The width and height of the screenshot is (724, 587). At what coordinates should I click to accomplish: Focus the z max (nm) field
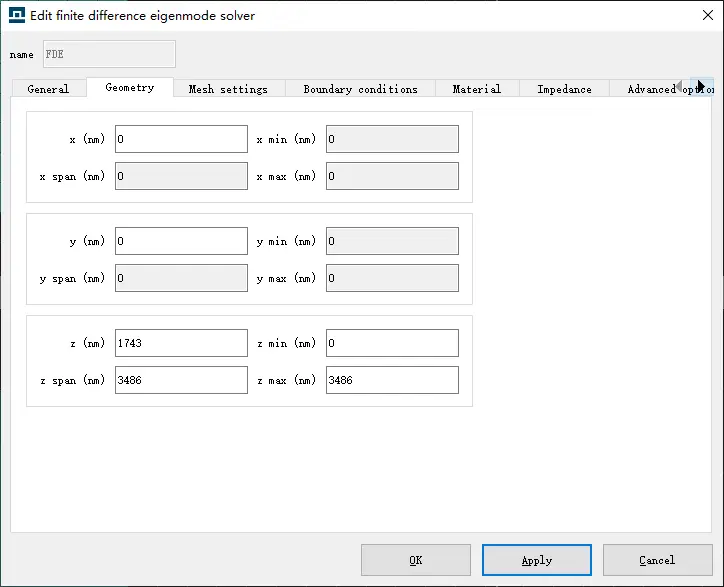[392, 380]
